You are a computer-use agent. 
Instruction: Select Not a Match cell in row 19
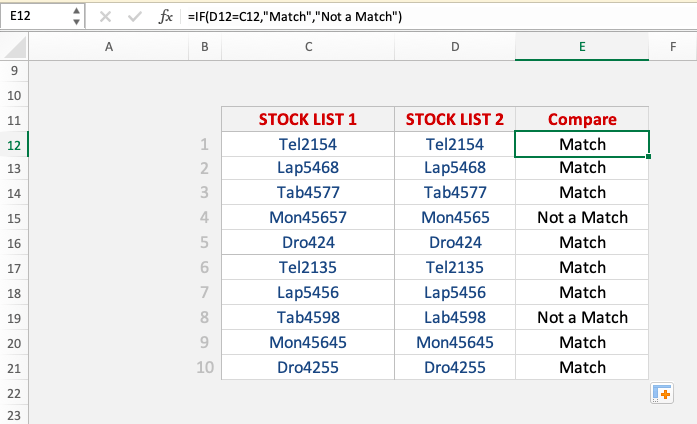click(x=582, y=317)
